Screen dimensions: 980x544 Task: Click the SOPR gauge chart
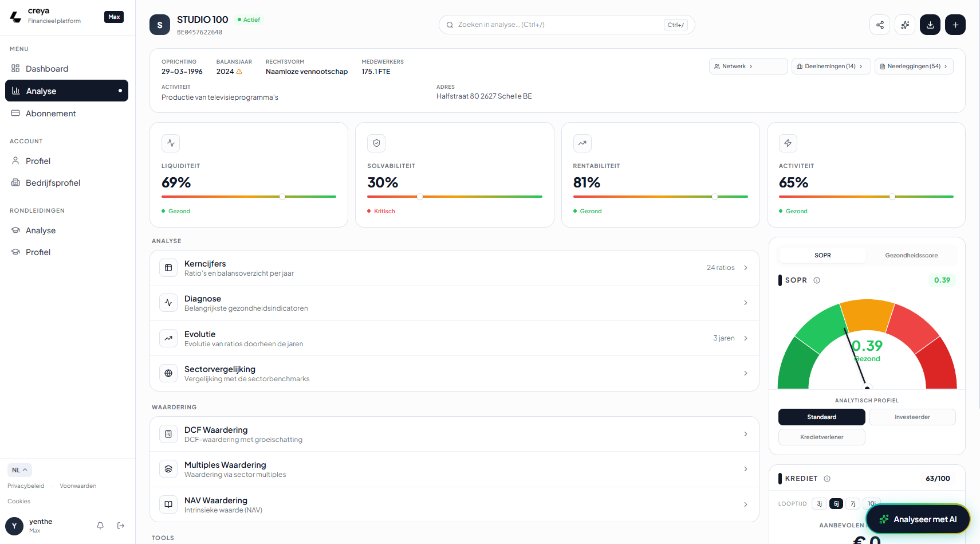pos(867,344)
